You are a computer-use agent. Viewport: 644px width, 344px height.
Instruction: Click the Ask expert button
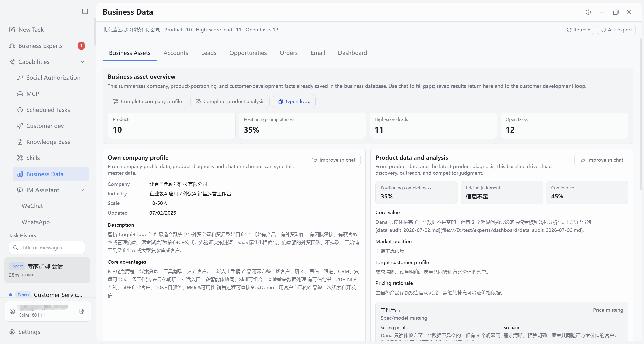pyautogui.click(x=616, y=30)
